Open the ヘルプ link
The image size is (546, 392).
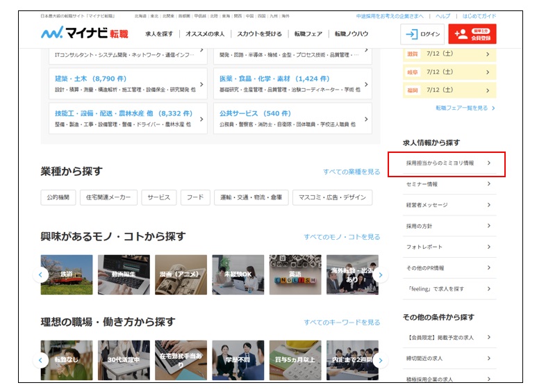(x=443, y=16)
